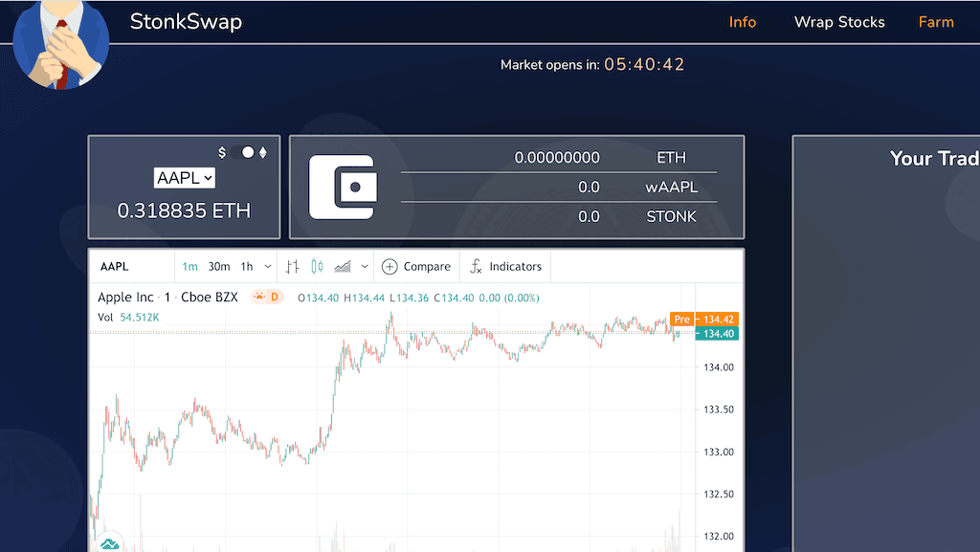Viewport: 980px width, 552px height.
Task: Click the StonkSwap suit-and-tie logo
Action: (x=60, y=44)
